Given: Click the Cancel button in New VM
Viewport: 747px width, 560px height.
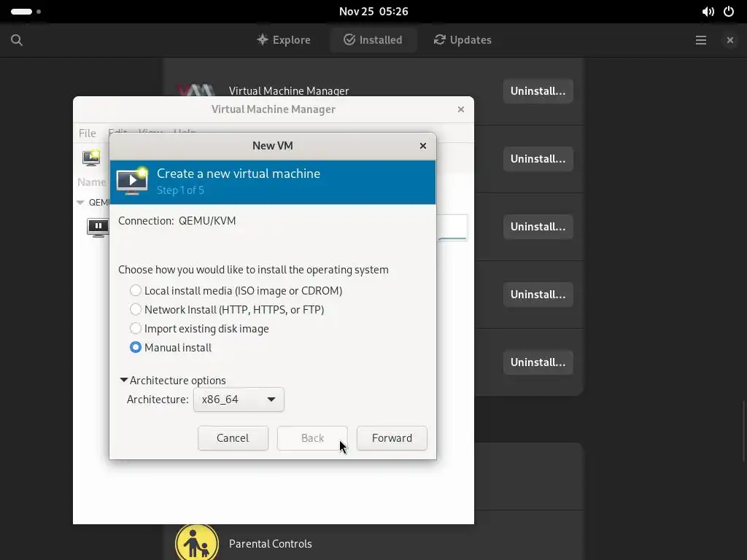Looking at the screenshot, I should click(x=233, y=438).
